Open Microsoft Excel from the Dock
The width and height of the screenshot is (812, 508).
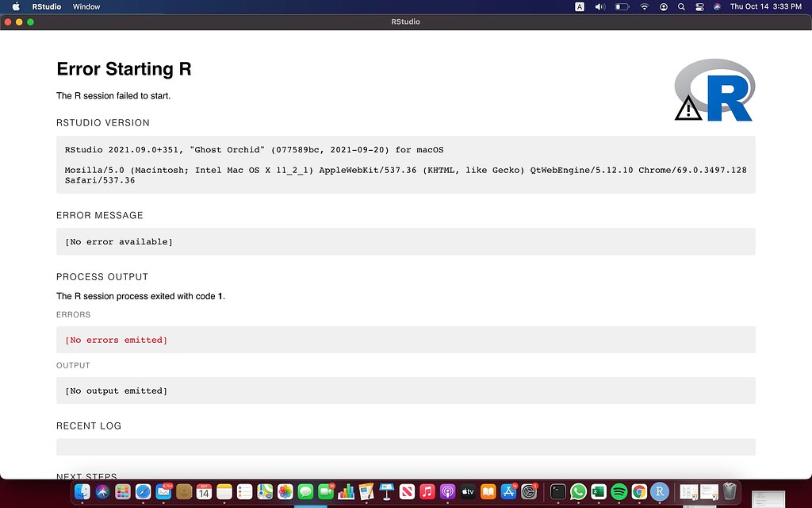pos(599,492)
